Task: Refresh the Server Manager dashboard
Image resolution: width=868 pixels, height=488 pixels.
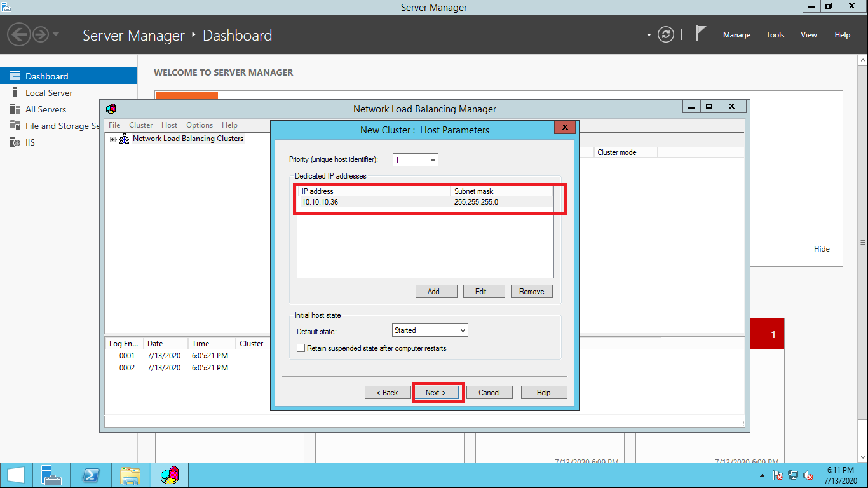Action: (665, 34)
